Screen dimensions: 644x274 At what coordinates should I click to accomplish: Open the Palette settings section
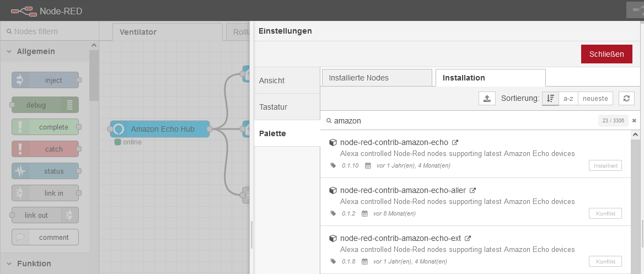(x=287, y=133)
